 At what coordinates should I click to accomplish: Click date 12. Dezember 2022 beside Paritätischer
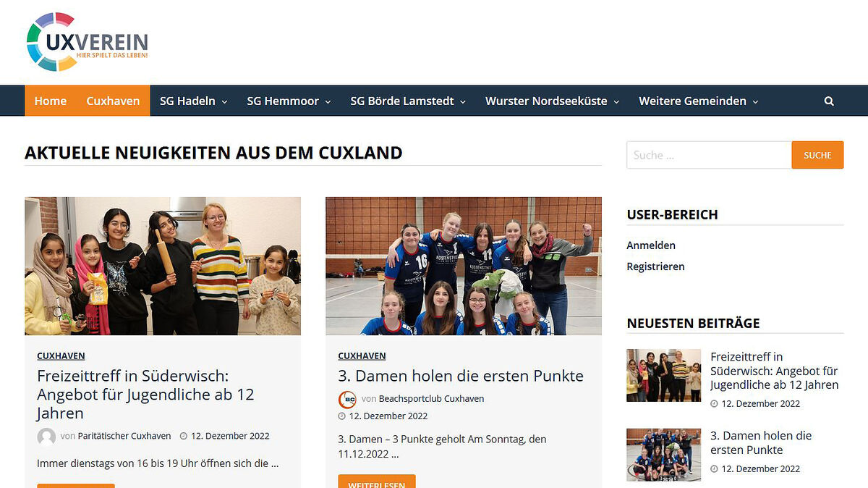(x=230, y=436)
